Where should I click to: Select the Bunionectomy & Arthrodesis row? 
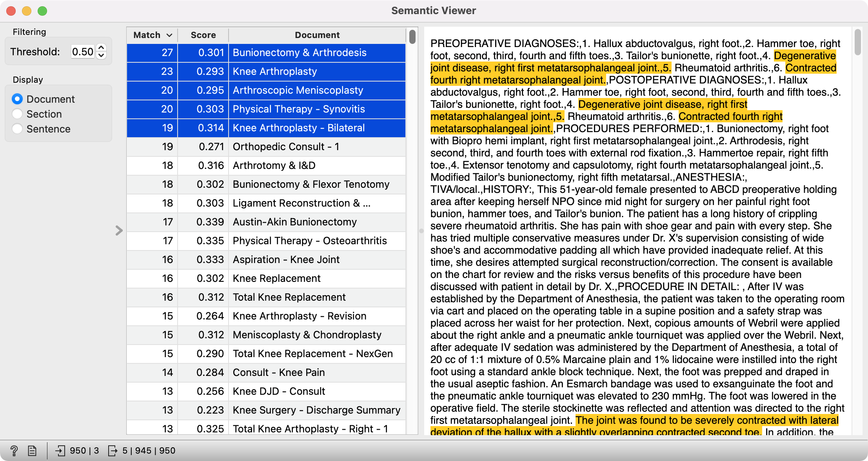(x=266, y=53)
